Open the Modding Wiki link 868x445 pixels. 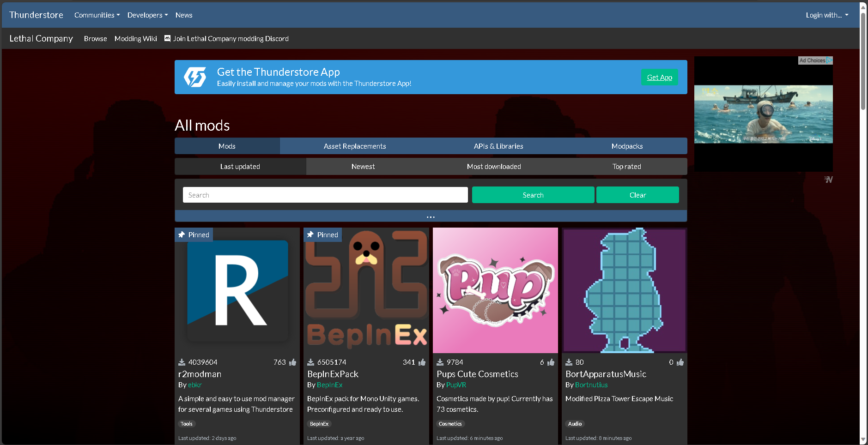pyautogui.click(x=136, y=39)
